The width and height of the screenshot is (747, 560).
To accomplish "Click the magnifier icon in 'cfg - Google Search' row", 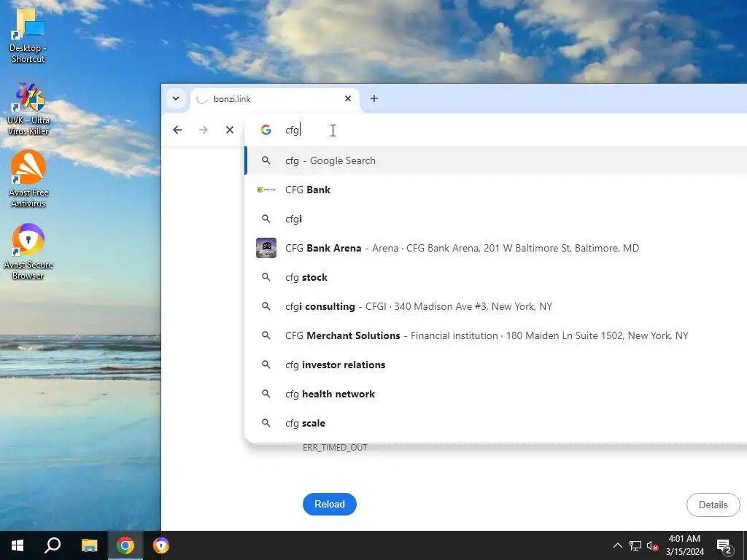I will point(266,160).
